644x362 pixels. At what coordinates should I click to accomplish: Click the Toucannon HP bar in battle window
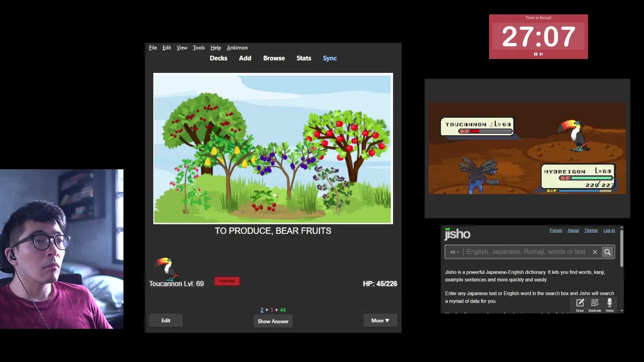[x=485, y=131]
